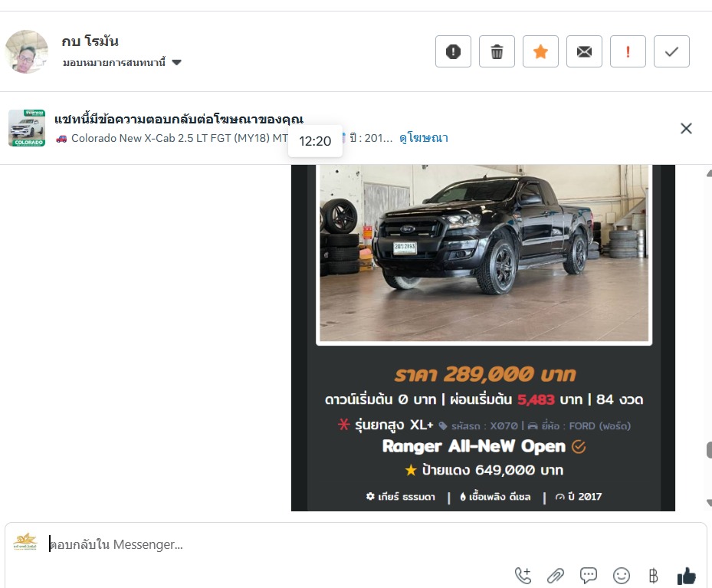This screenshot has height=588, width=712.
Task: Mark conversation unread with envelope icon
Action: [584, 51]
